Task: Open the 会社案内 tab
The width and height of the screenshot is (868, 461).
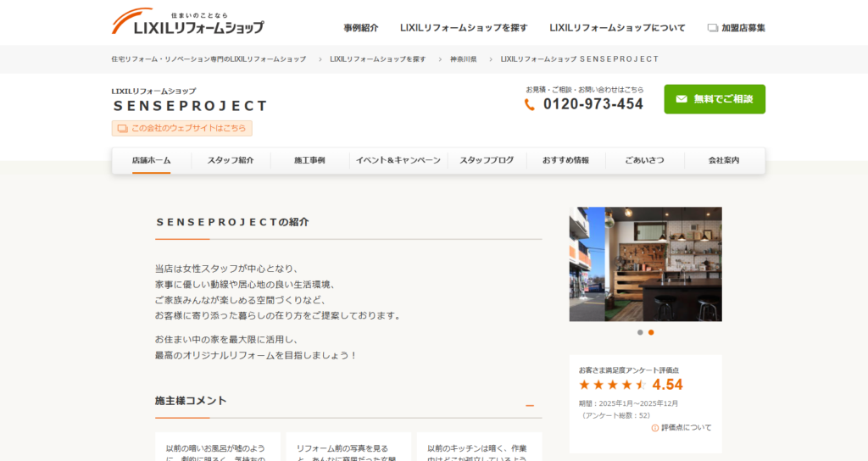Action: [x=724, y=160]
